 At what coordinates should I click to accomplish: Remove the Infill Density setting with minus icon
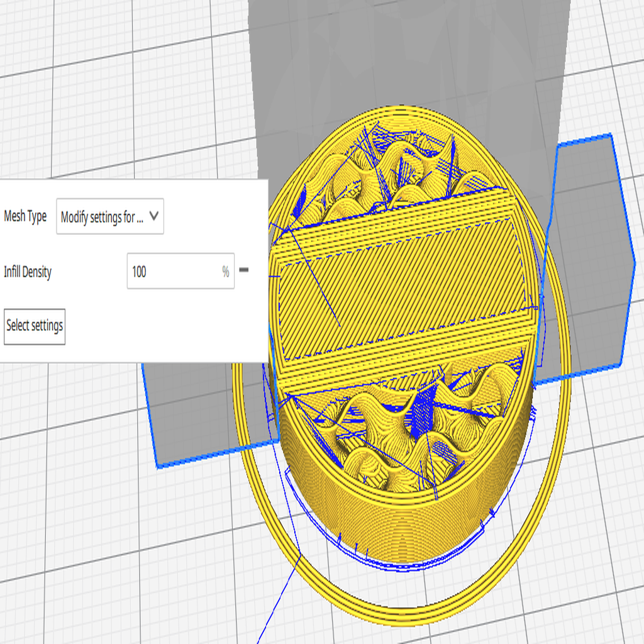244,270
